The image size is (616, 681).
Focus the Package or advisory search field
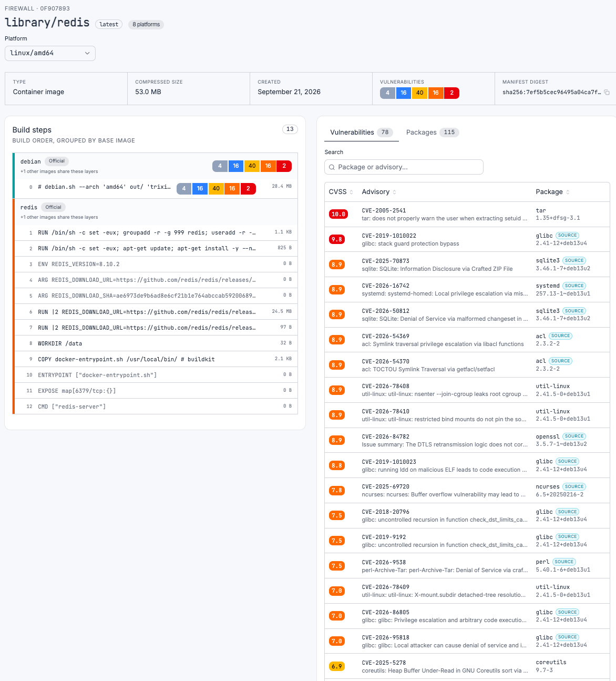coord(404,167)
